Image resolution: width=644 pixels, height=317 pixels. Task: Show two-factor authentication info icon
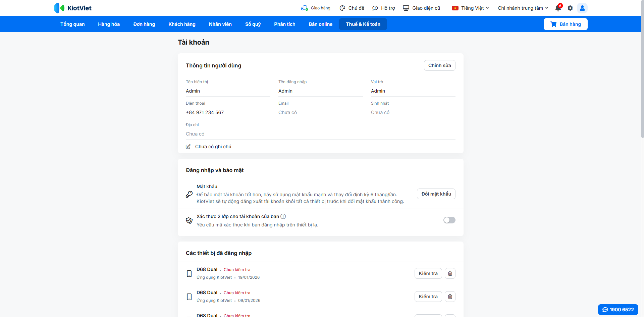pos(283,216)
